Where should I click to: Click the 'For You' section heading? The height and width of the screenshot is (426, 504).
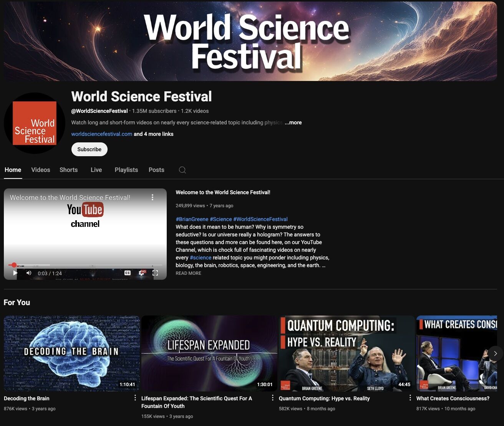pos(17,302)
